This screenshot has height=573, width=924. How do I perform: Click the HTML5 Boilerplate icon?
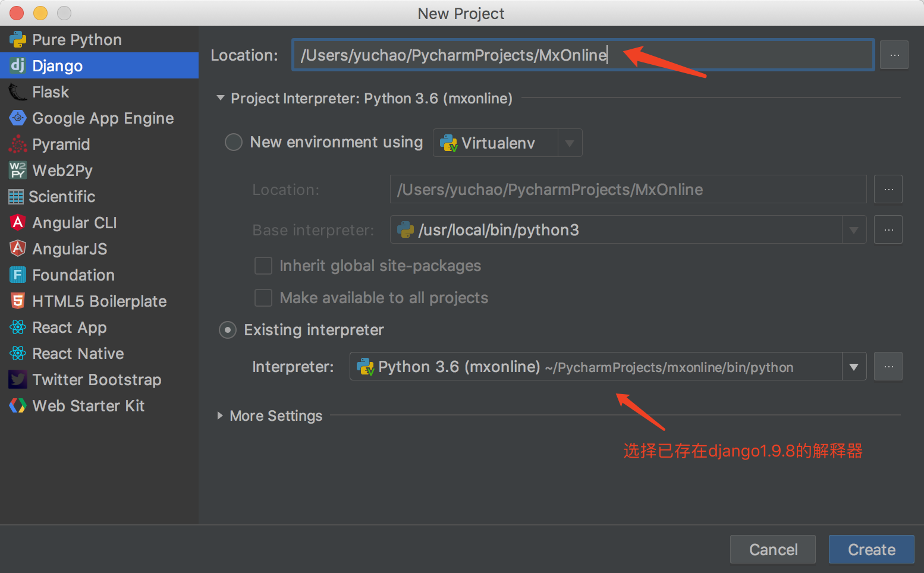pos(18,301)
